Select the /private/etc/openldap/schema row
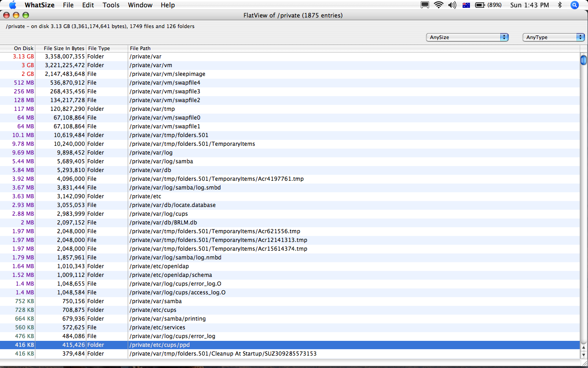588x368 pixels. click(x=290, y=275)
